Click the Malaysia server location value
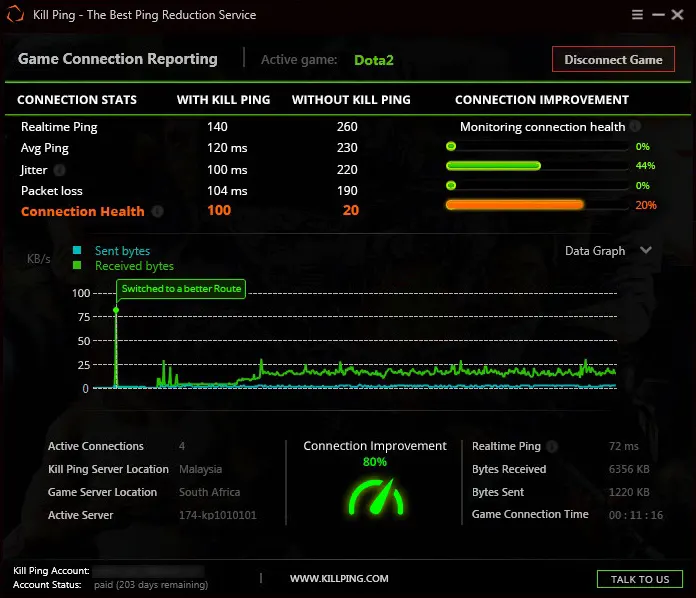696x598 pixels. pos(200,469)
